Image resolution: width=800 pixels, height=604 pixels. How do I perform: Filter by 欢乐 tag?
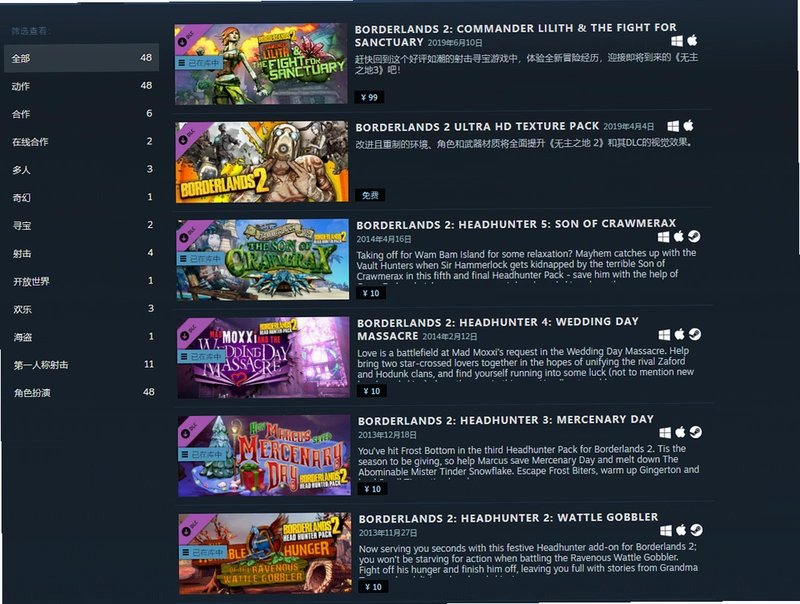(x=82, y=309)
